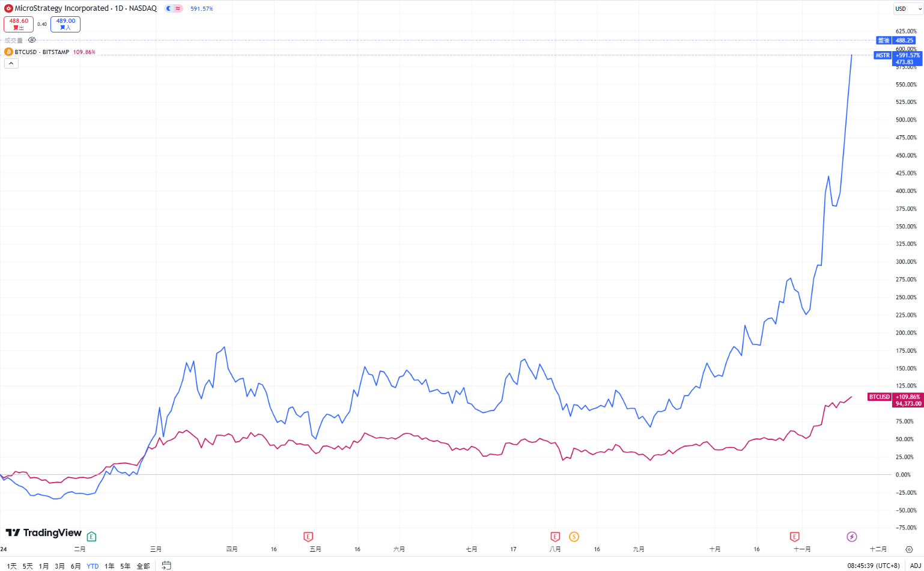Open the red earnings marker near 十一月
Screen dimensions: 924x571
pos(794,536)
